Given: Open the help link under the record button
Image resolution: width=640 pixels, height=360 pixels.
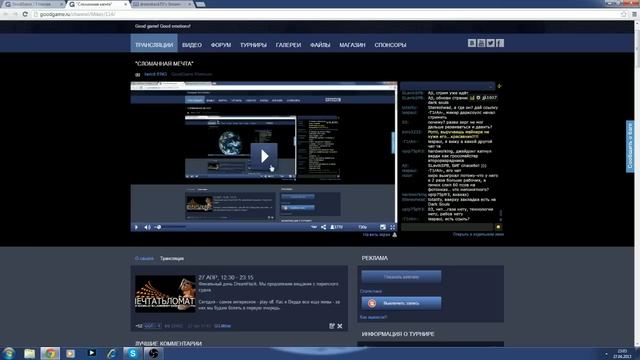Looking at the screenshot, I should pyautogui.click(x=373, y=317).
